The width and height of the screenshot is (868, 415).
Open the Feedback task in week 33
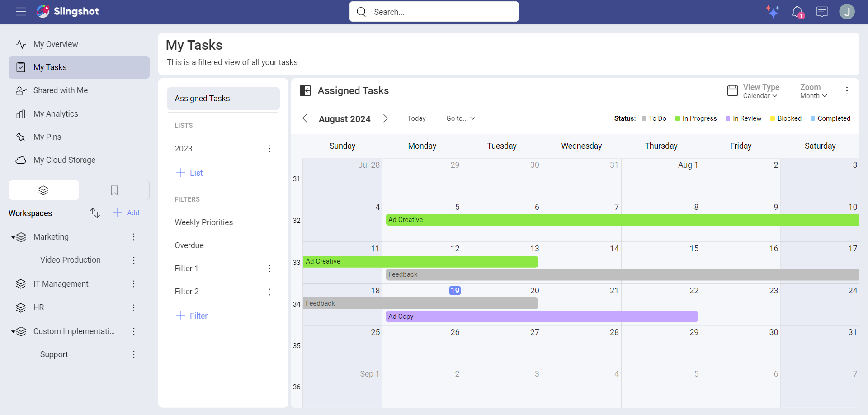(622, 274)
